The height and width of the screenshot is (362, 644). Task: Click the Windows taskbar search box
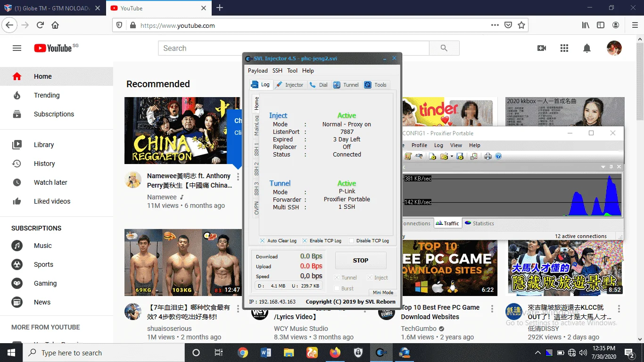pos(104,353)
